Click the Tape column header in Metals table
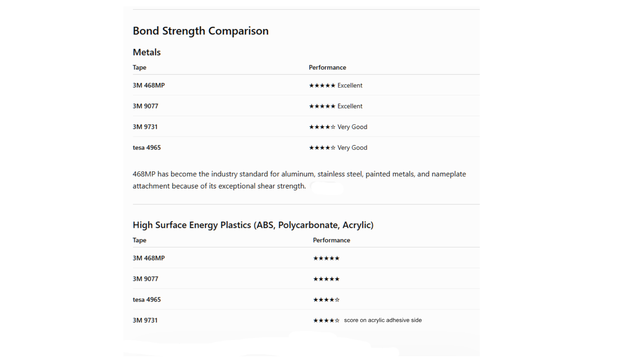This screenshot has width=622, height=364. [139, 67]
